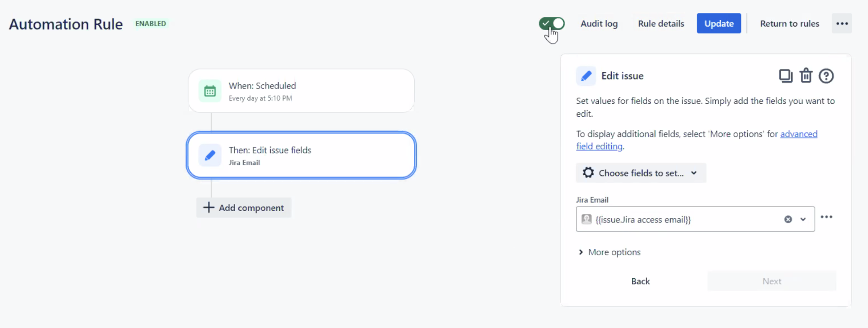The width and height of the screenshot is (868, 328).
Task: Click the Update button
Action: coord(719,23)
